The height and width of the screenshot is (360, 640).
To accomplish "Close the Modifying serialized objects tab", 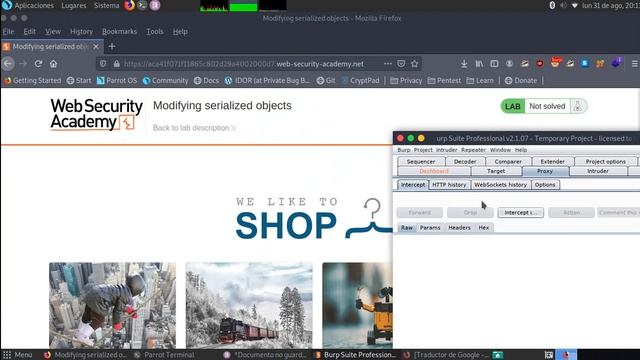I will [96, 47].
